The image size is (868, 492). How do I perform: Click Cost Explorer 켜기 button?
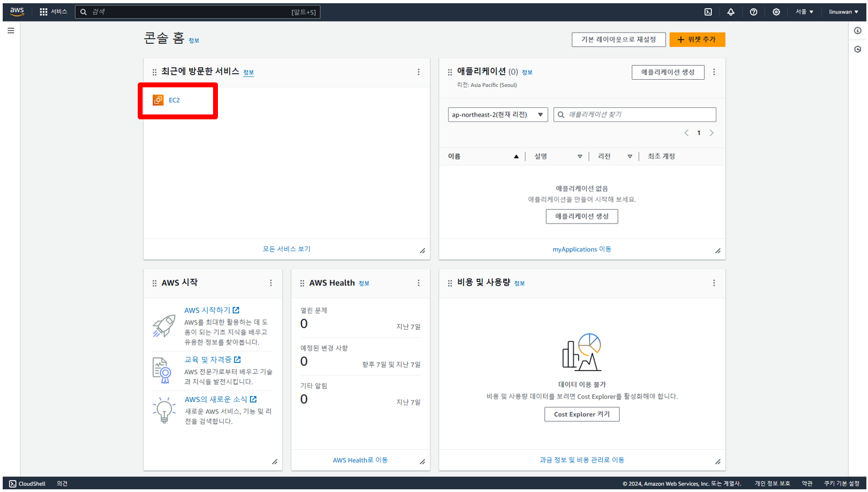click(582, 414)
